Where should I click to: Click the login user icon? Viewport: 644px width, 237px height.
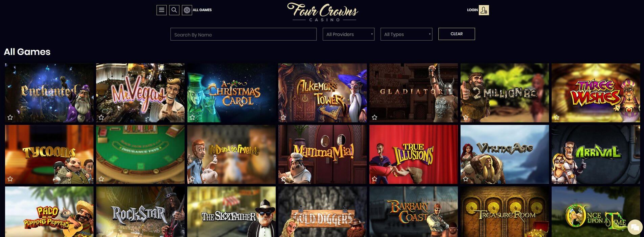(x=484, y=10)
